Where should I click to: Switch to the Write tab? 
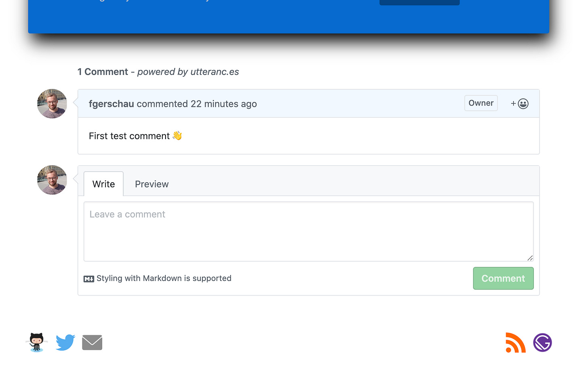coord(103,184)
